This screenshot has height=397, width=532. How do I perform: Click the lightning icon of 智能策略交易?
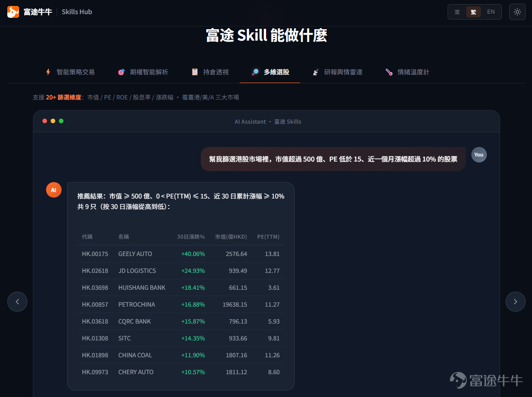(x=48, y=72)
